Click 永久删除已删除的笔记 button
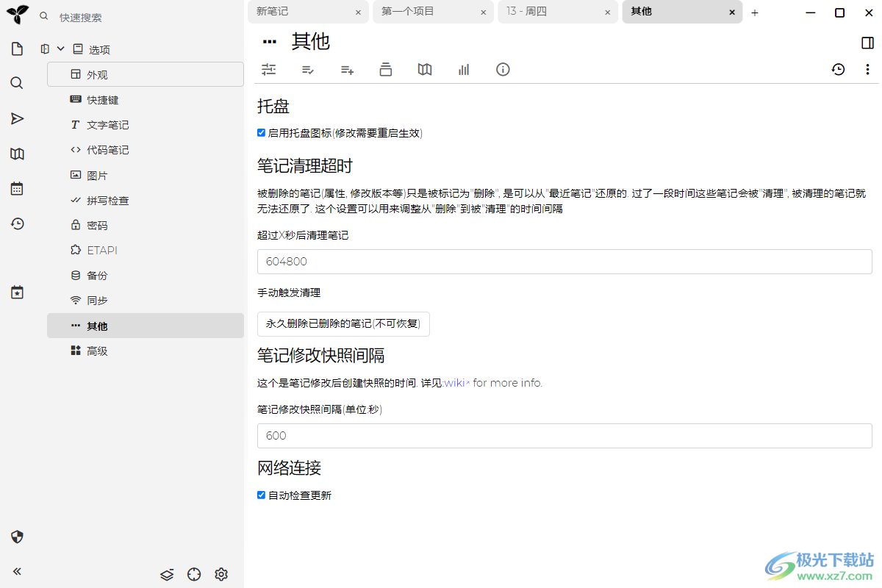Viewport: 882px width, 588px height. click(x=343, y=324)
